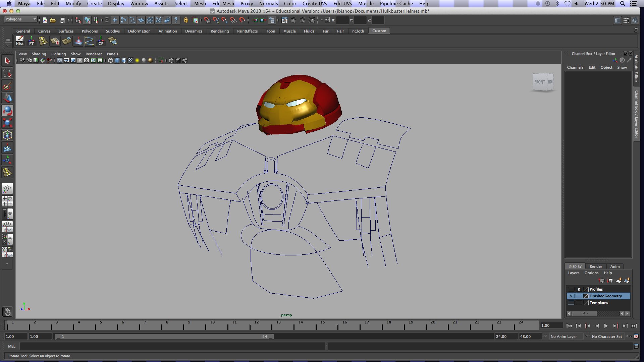The height and width of the screenshot is (362, 644).
Task: Click the CP center pivot shelf icon
Action: (x=101, y=41)
